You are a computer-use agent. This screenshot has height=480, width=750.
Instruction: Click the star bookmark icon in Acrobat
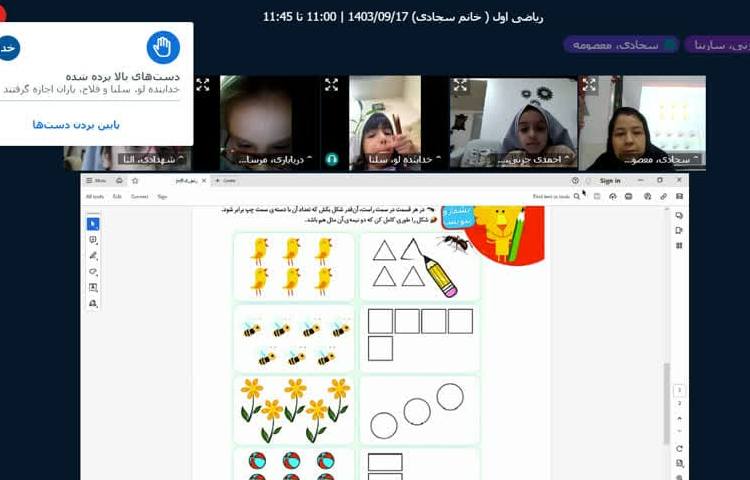pos(135,181)
